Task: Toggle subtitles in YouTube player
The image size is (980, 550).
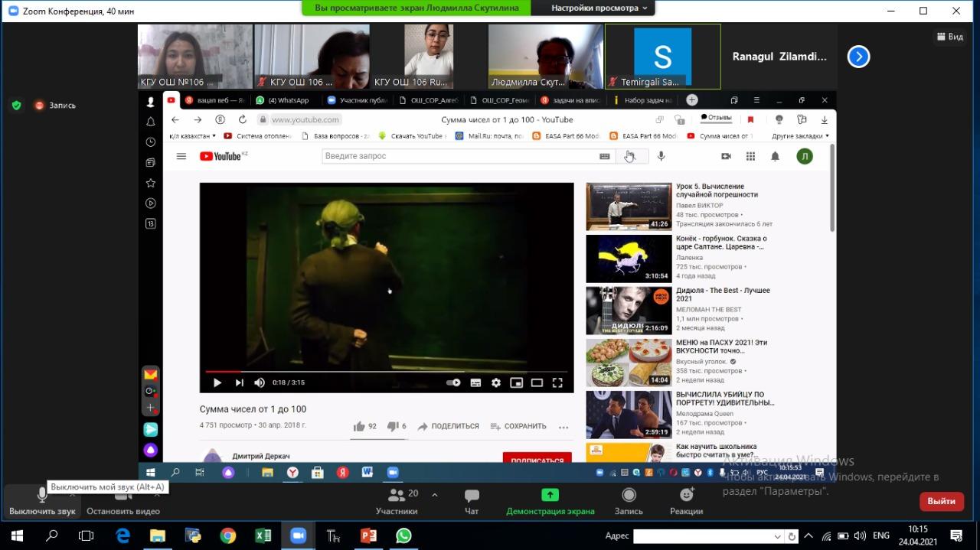Action: click(x=475, y=382)
